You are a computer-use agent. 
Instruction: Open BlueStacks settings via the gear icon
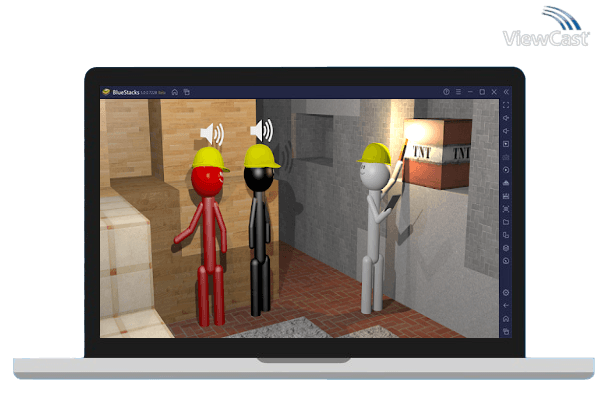pyautogui.click(x=506, y=293)
